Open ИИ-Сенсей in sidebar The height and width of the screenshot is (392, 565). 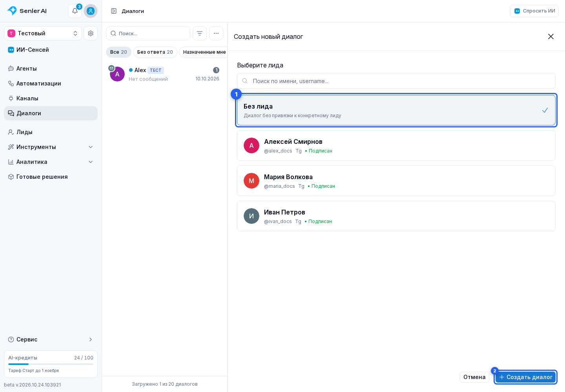[x=51, y=50]
